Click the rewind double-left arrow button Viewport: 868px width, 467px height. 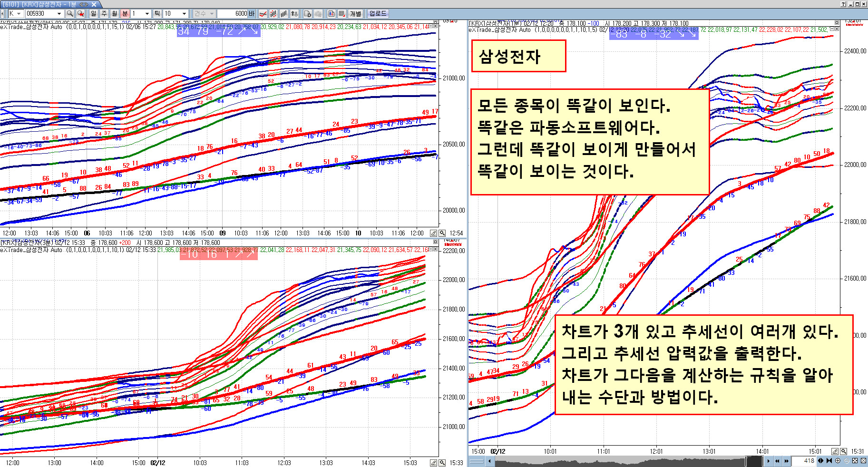point(778,461)
